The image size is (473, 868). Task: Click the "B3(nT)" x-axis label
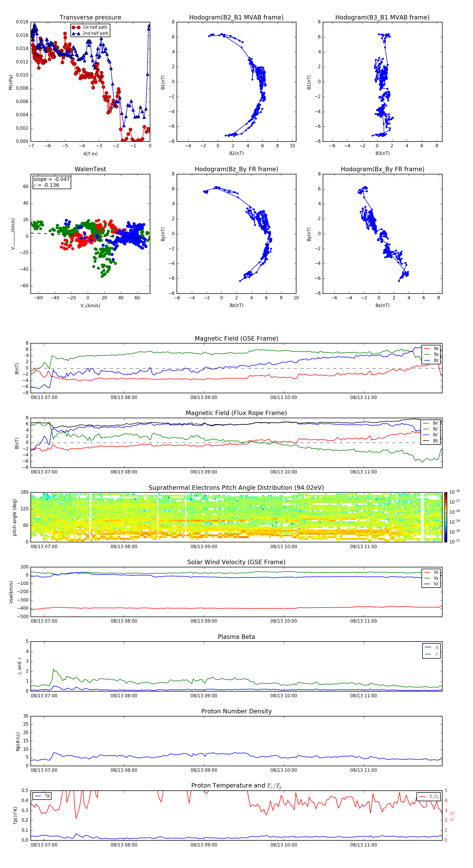(382, 153)
